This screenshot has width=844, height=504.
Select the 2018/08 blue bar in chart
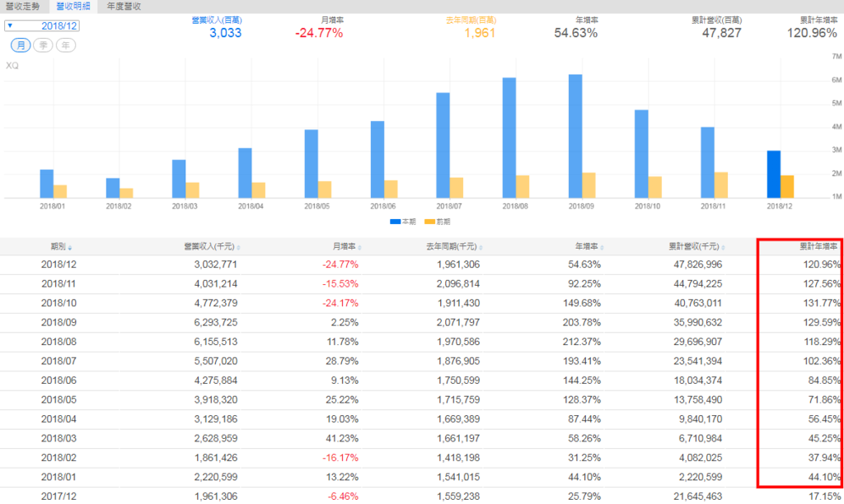(509, 138)
